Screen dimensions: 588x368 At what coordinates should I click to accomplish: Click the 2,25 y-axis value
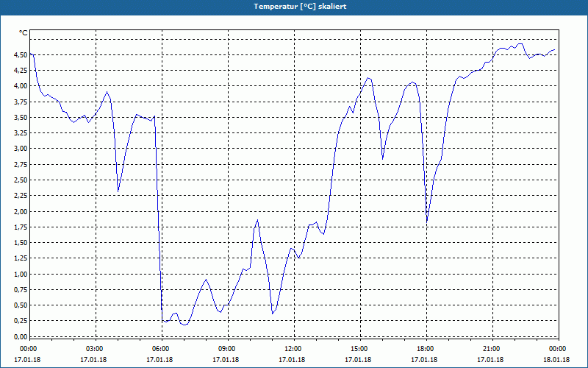[x=21, y=196]
